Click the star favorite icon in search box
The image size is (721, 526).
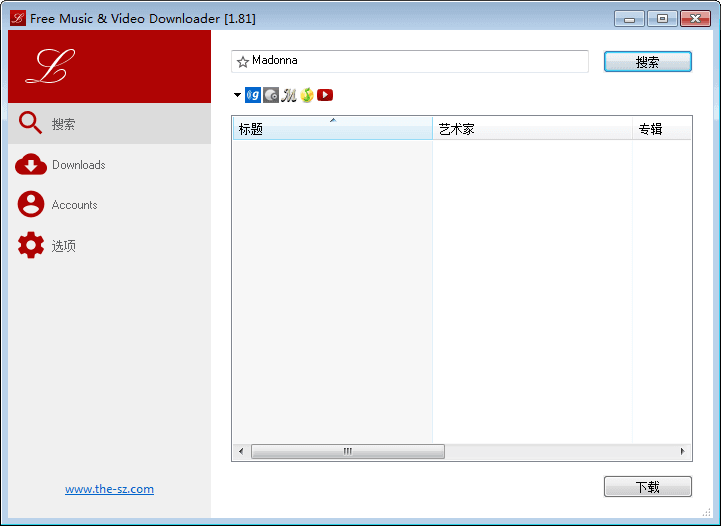click(x=243, y=62)
